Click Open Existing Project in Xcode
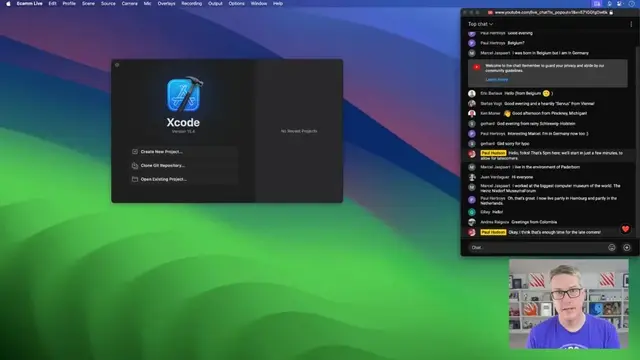 click(x=184, y=179)
